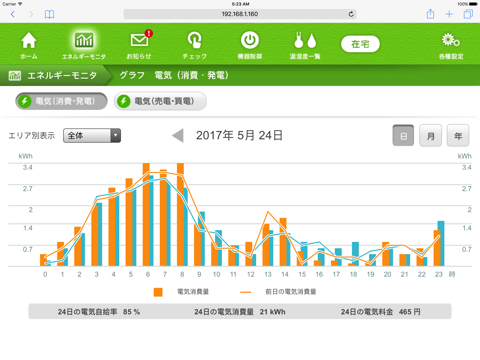480x360 pixels.
Task: Add new Safari tab plus icon
Action: click(x=449, y=14)
